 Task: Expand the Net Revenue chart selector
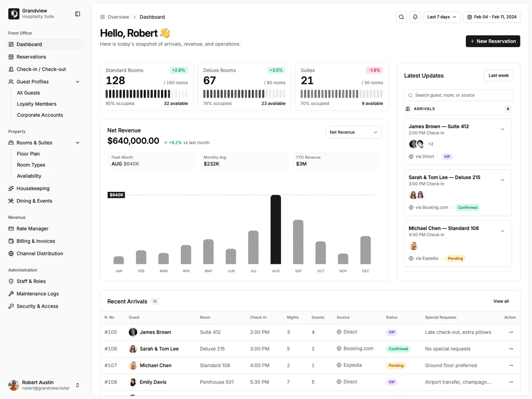353,132
